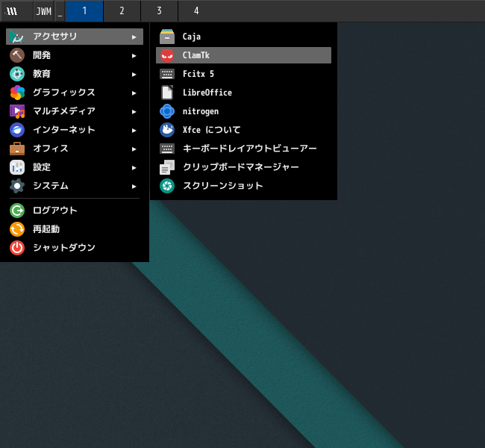485x448 pixels.
Task: Click the キーボードレイアウトビューアー label
Action: coord(250,149)
